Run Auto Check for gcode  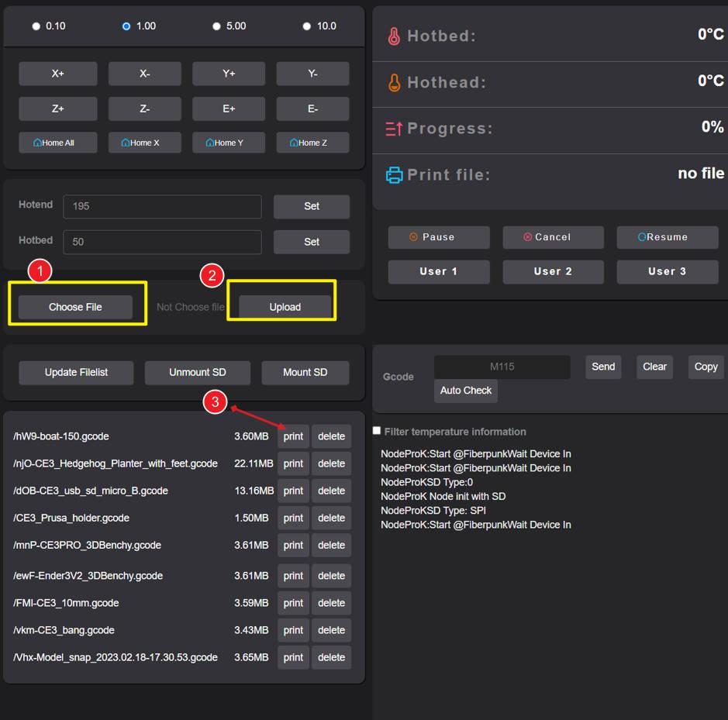pyautogui.click(x=465, y=391)
